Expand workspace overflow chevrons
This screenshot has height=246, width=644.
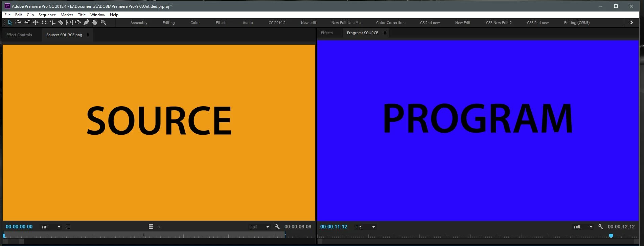(x=631, y=23)
